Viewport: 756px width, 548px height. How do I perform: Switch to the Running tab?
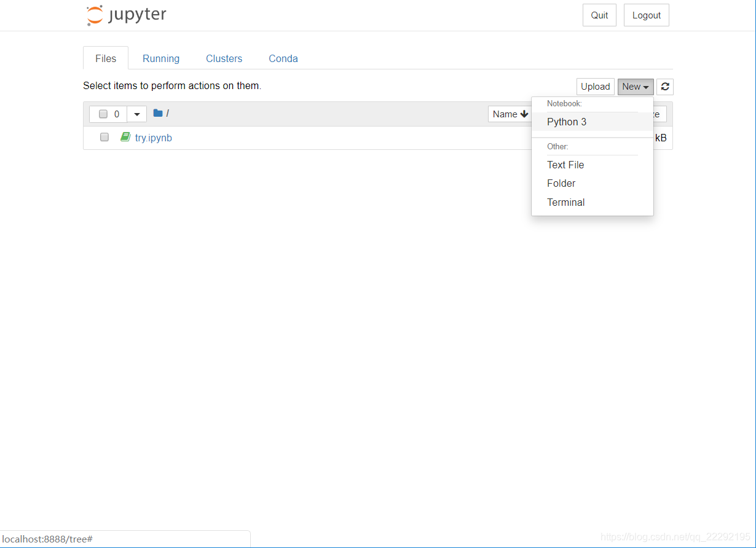[161, 58]
